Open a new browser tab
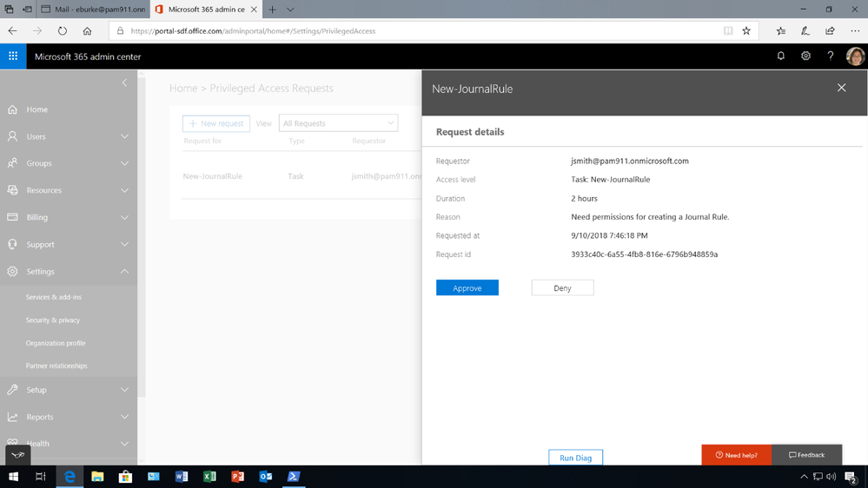The width and height of the screenshot is (868, 488). tap(272, 10)
